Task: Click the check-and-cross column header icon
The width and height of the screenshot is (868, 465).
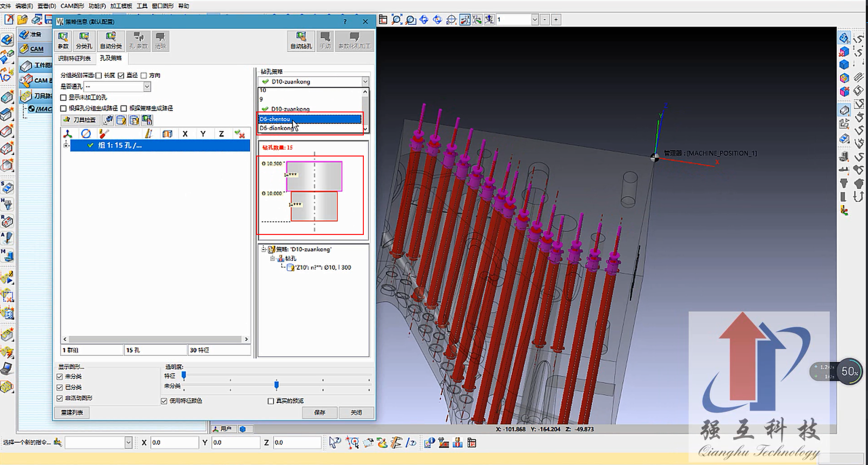Action: (239, 134)
